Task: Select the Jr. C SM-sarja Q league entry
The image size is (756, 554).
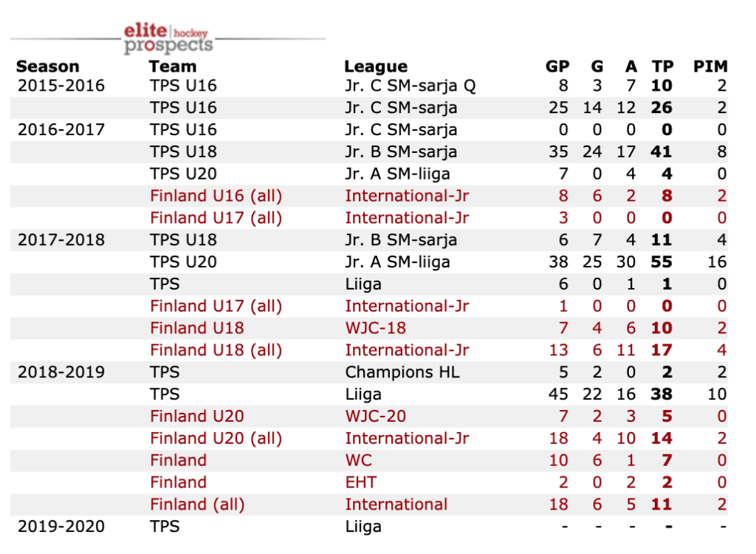Action: click(410, 86)
